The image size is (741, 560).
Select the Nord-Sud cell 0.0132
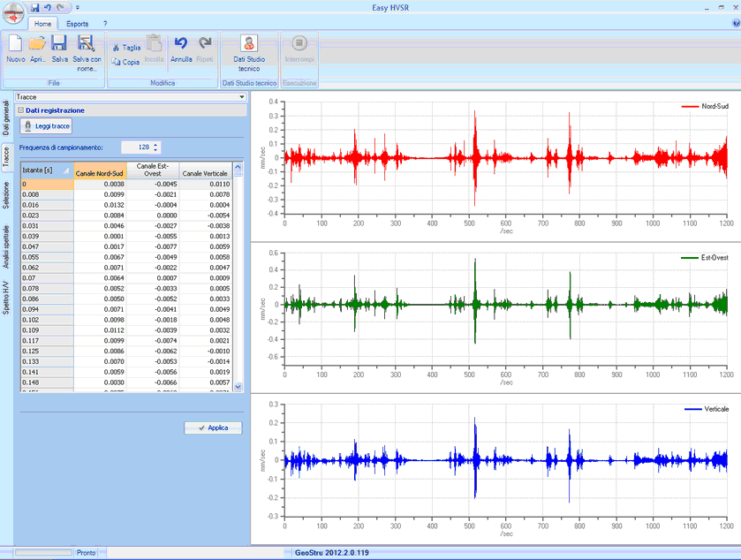coord(100,205)
